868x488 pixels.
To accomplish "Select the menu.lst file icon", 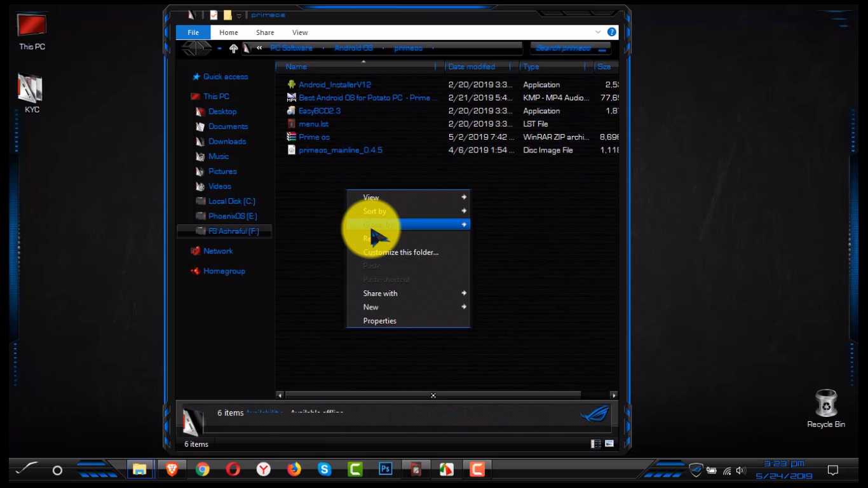I will click(x=291, y=124).
